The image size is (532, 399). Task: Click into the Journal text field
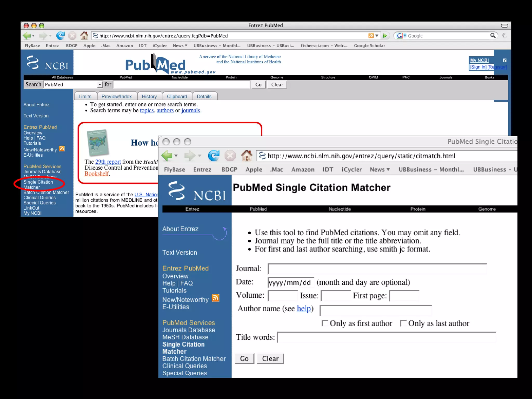pos(377,269)
